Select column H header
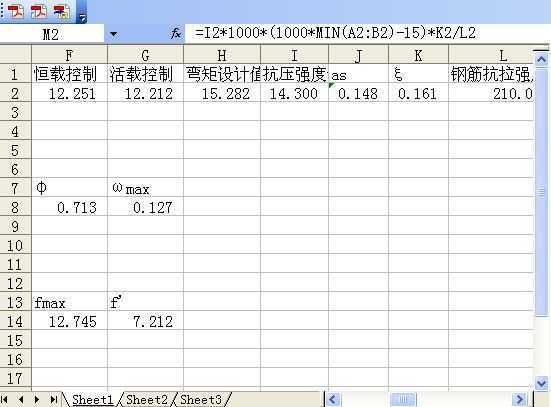 222,55
